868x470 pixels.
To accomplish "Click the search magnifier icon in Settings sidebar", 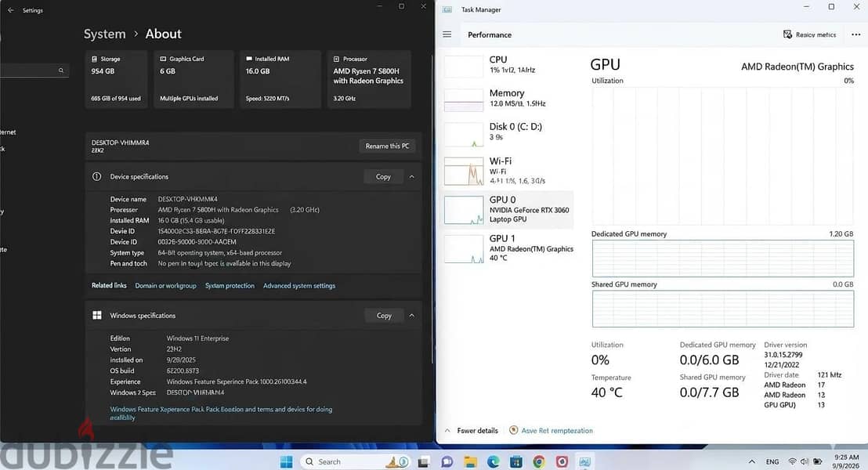I will pos(61,70).
